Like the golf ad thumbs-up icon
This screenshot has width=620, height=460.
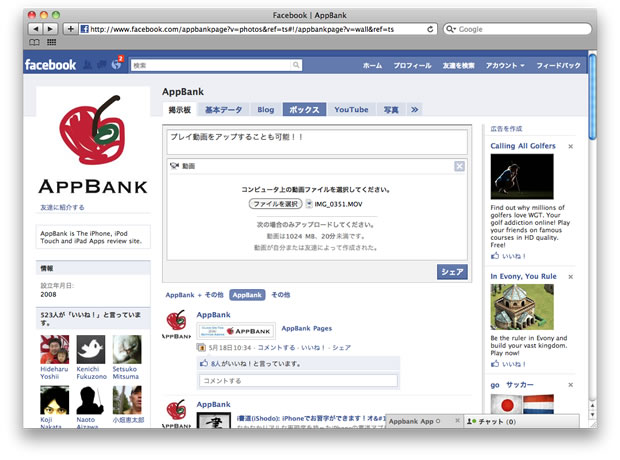[495, 256]
